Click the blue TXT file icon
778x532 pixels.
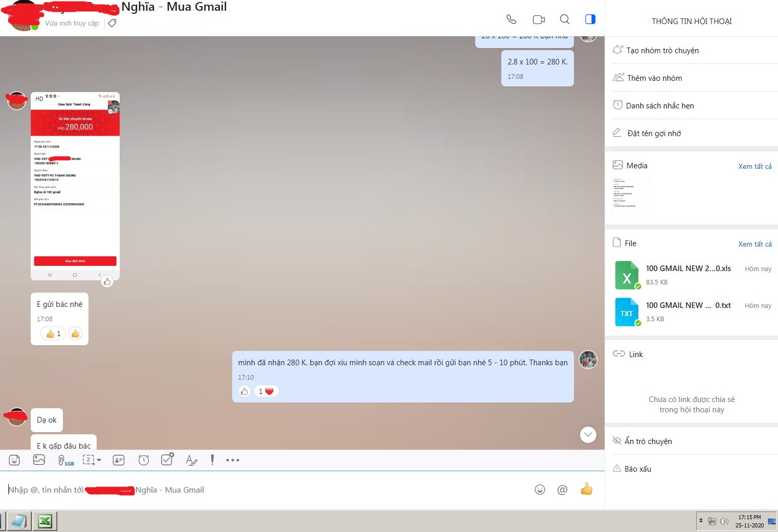(x=627, y=312)
